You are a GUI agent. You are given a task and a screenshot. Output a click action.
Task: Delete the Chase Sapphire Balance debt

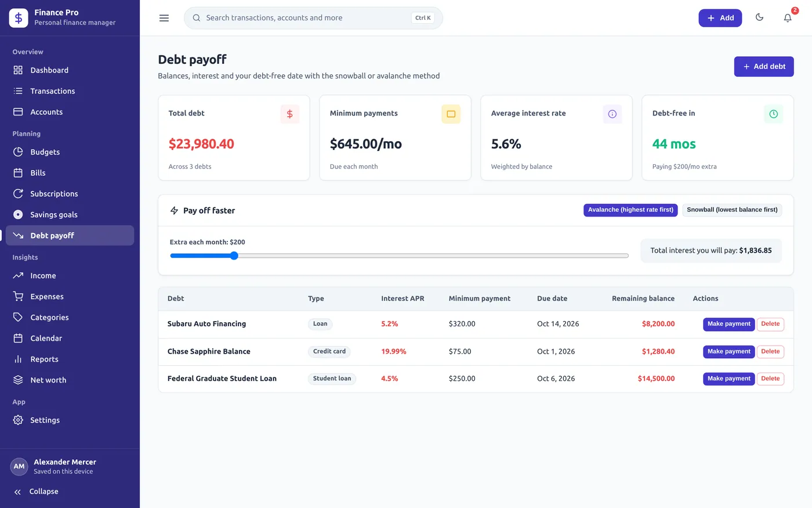(x=770, y=352)
